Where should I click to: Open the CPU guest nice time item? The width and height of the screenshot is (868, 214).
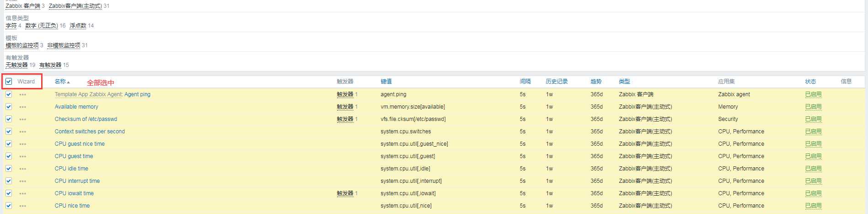pyautogui.click(x=80, y=144)
